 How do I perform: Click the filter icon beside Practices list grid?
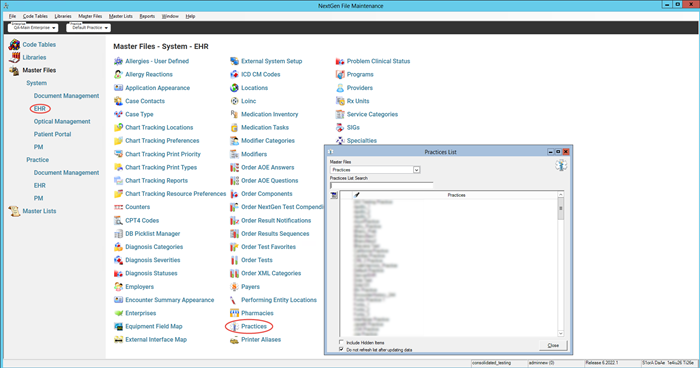(x=334, y=195)
